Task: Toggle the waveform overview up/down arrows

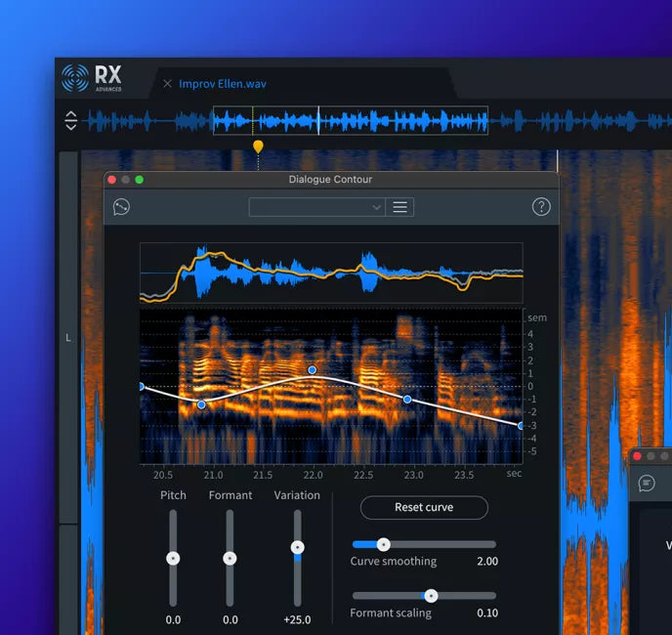Action: pos(71,120)
